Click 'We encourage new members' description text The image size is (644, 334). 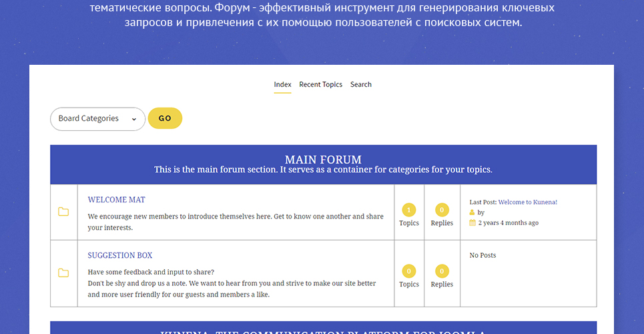(236, 222)
